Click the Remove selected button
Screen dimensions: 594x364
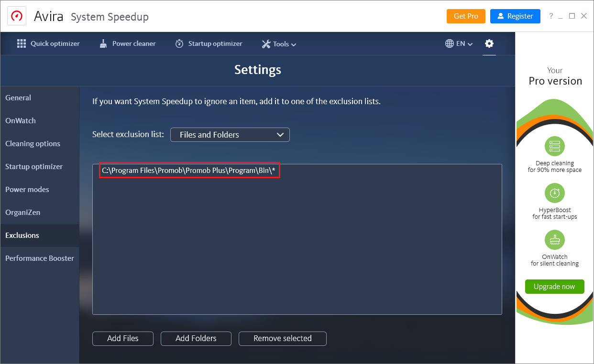coord(283,338)
